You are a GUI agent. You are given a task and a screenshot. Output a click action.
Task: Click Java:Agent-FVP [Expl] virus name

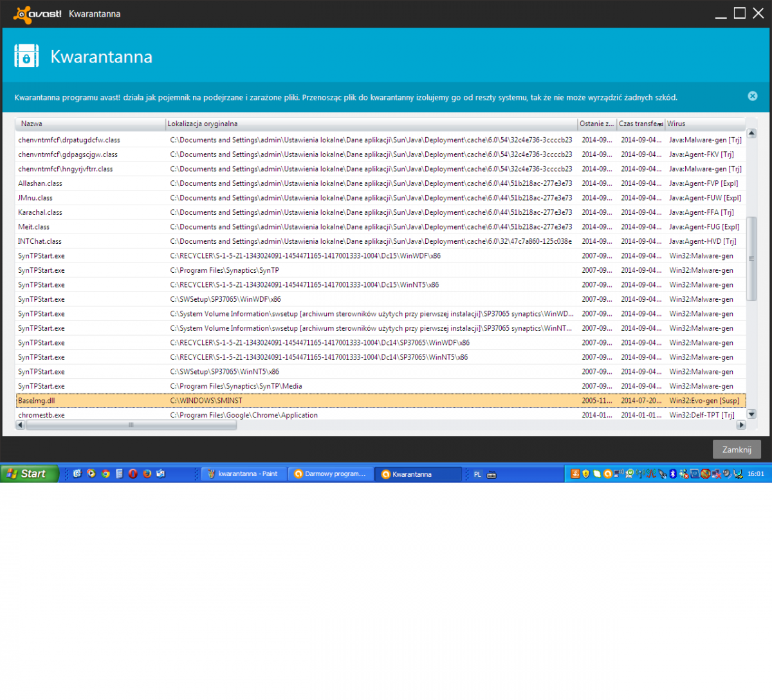point(704,183)
